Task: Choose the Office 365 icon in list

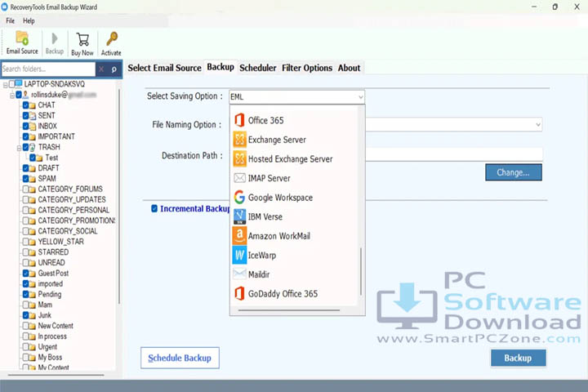Action: [x=239, y=120]
